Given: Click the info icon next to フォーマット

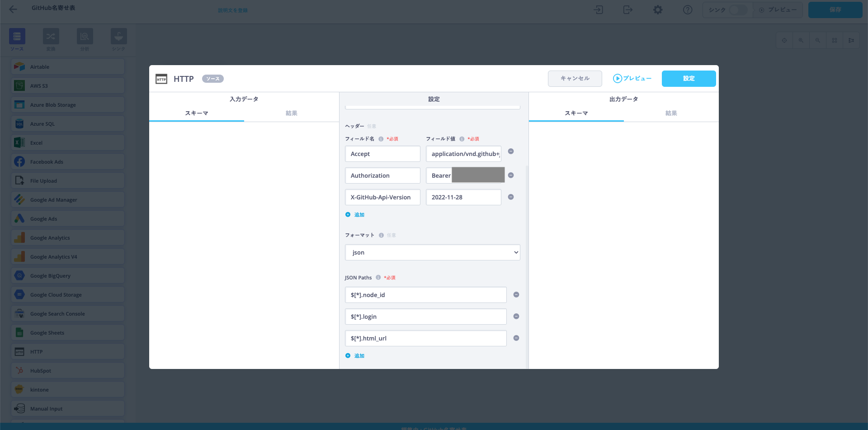Looking at the screenshot, I should coord(381,235).
